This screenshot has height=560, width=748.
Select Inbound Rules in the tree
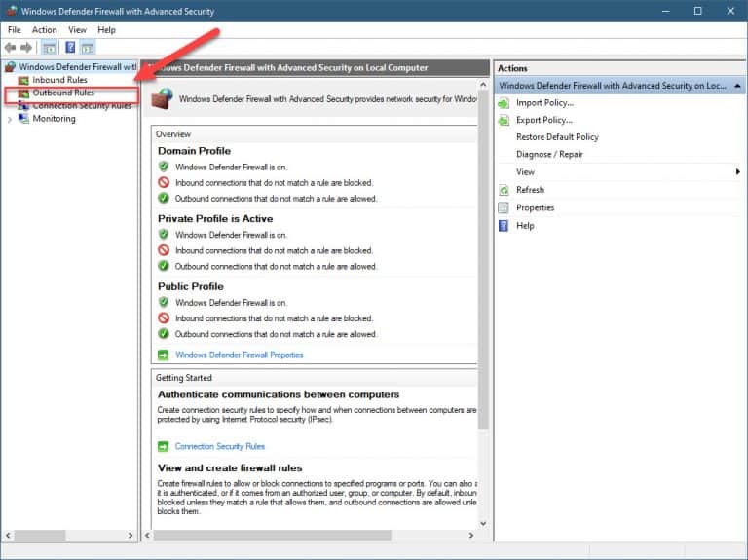click(59, 80)
